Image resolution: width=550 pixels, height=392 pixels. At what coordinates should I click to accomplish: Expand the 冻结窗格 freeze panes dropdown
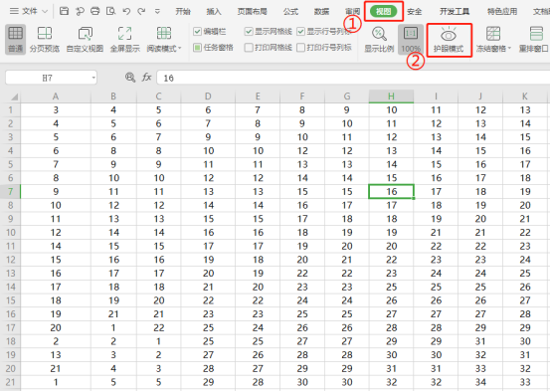click(x=509, y=48)
